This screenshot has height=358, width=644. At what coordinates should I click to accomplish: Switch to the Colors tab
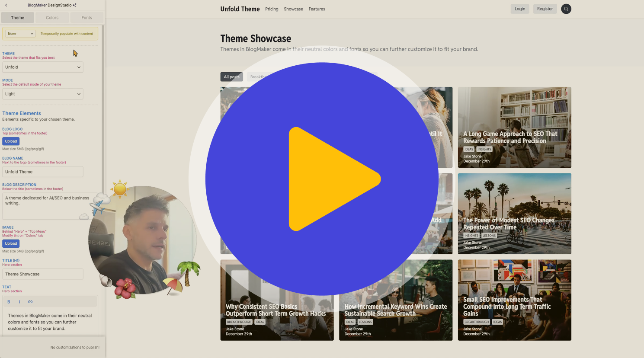pyautogui.click(x=51, y=17)
